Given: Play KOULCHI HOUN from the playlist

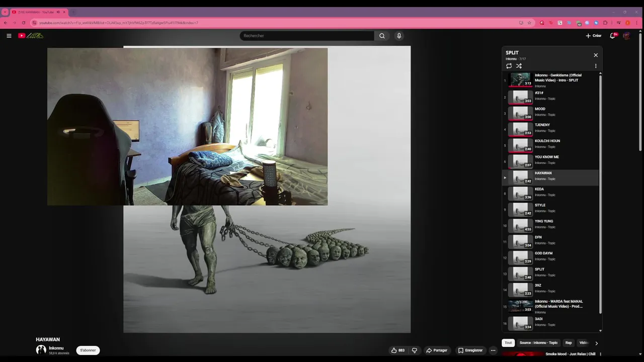Looking at the screenshot, I should tap(550, 145).
